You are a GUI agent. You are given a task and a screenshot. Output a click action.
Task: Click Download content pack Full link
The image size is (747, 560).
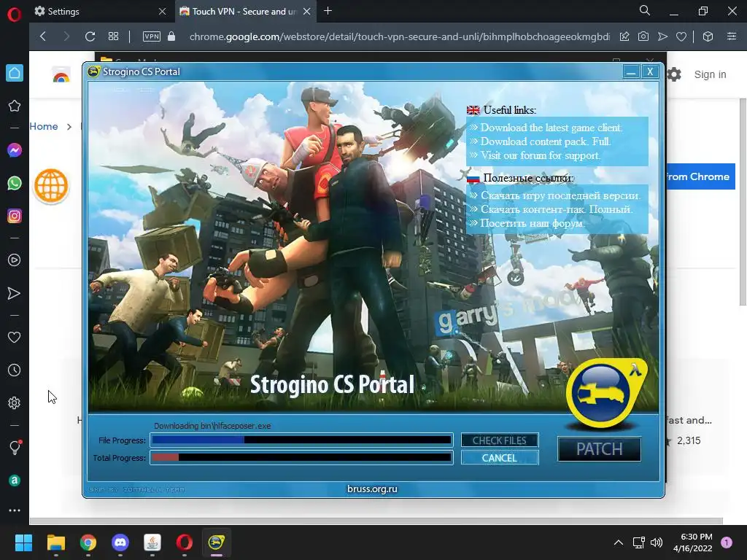[x=546, y=141]
